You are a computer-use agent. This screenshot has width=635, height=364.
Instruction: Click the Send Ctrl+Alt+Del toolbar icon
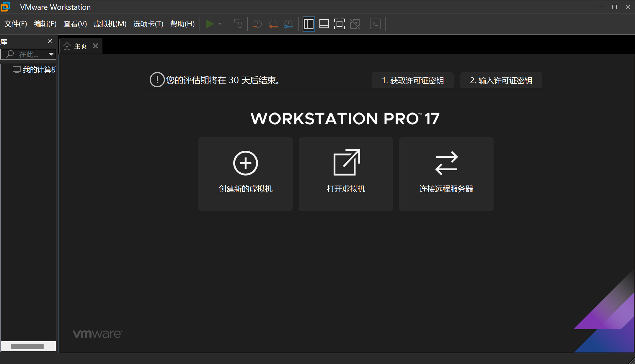coord(237,24)
